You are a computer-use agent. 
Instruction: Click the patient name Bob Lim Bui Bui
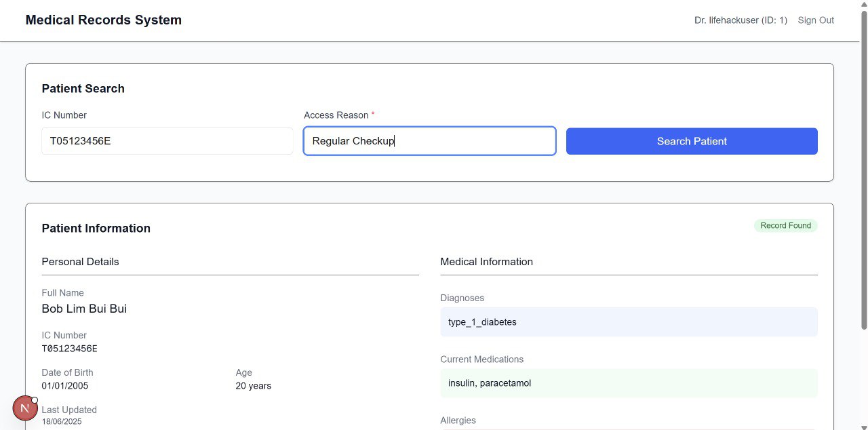pos(84,309)
